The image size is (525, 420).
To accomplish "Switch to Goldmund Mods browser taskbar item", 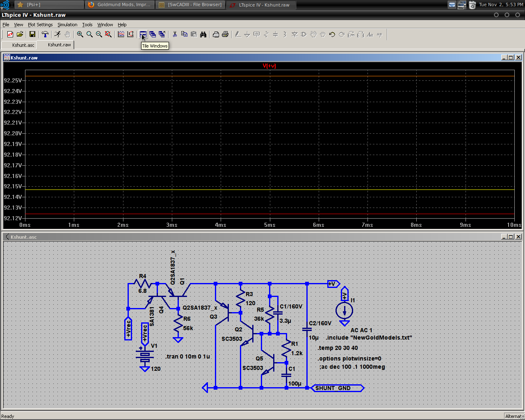I will (120, 5).
